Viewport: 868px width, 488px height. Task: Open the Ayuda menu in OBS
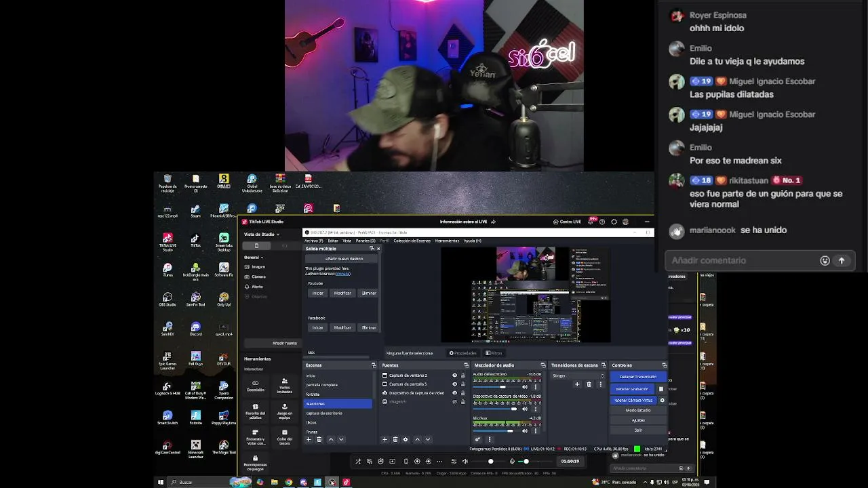coord(472,241)
